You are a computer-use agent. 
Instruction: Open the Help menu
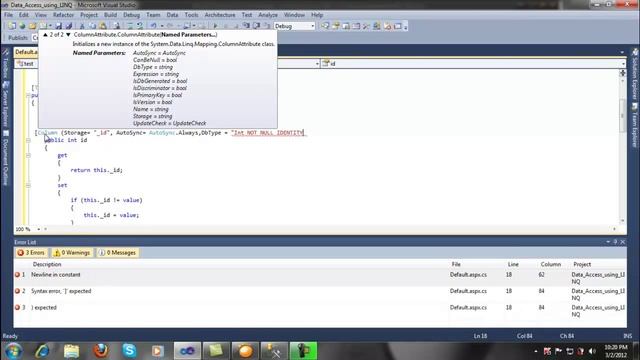click(x=317, y=15)
